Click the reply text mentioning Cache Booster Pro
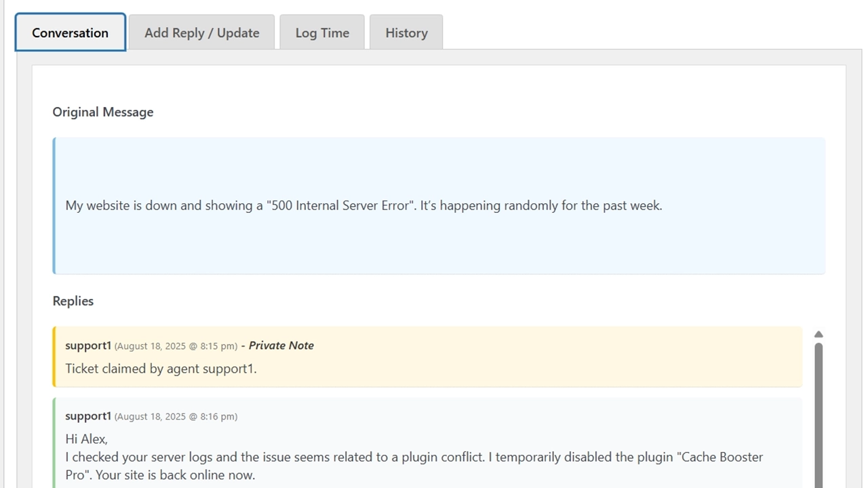This screenshot has height=488, width=868. click(x=414, y=457)
